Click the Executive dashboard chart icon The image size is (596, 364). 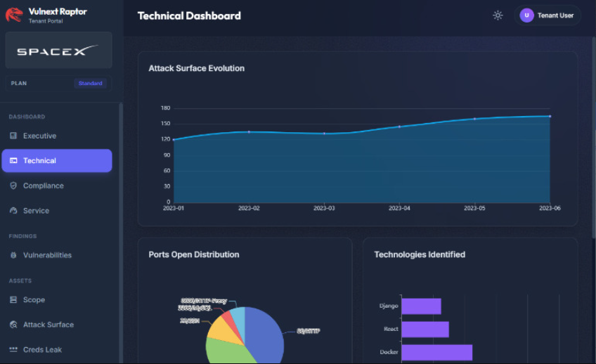13,136
